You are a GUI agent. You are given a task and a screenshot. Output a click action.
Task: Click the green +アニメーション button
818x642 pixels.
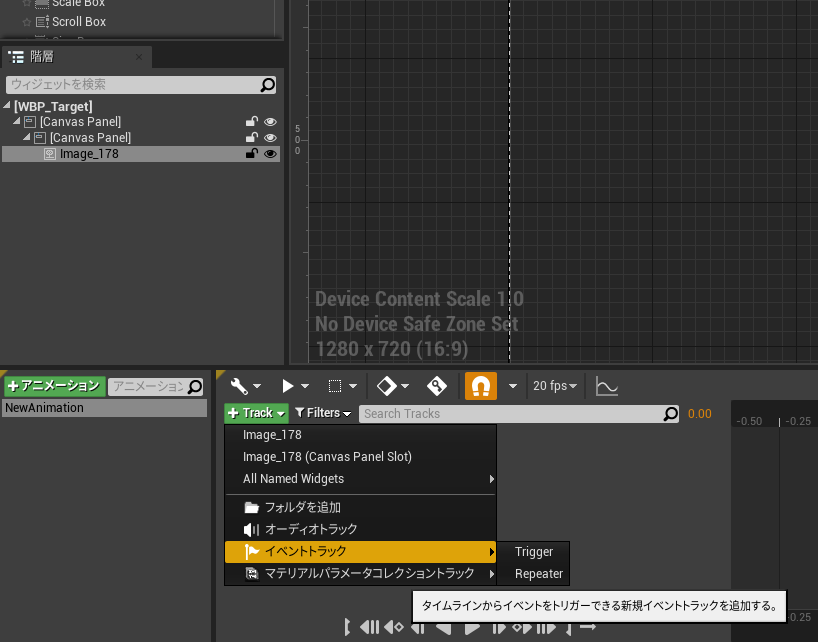click(x=55, y=386)
